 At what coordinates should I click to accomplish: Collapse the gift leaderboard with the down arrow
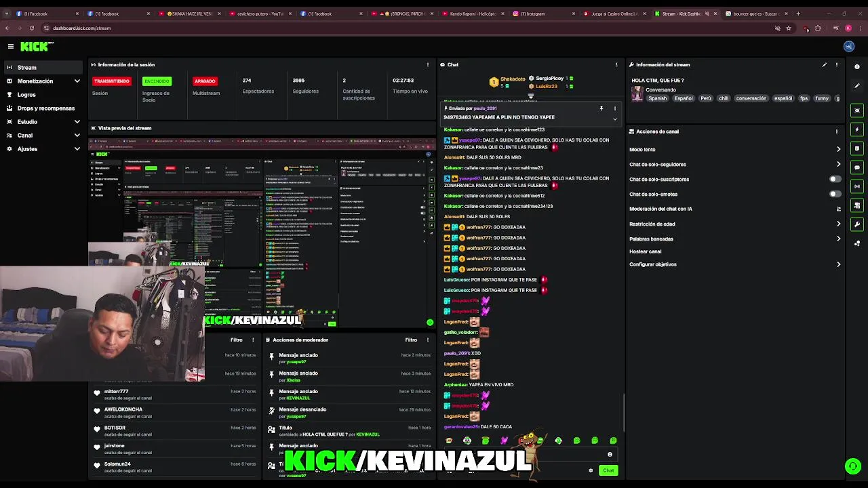click(531, 96)
